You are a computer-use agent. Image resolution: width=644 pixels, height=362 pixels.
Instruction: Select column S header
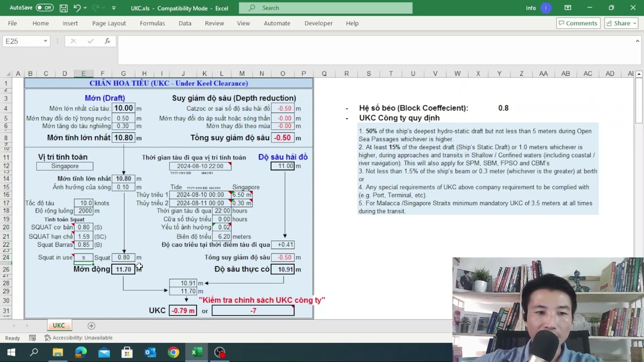pos(369,74)
